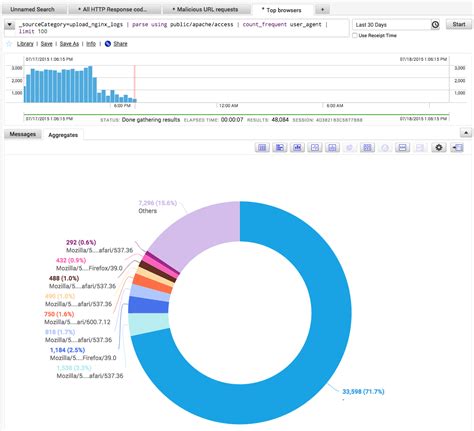
Task: Click the red marker on histogram timeline
Action: tap(135, 84)
